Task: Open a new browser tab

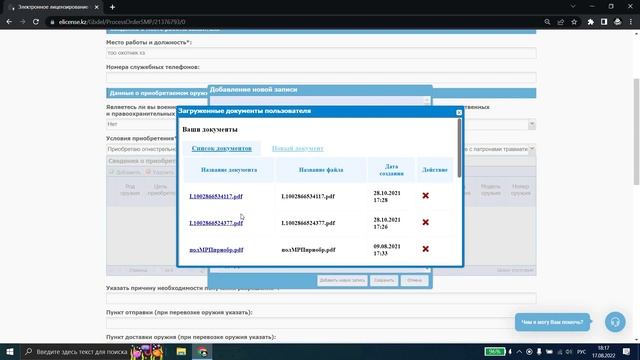Action: pyautogui.click(x=112, y=7)
